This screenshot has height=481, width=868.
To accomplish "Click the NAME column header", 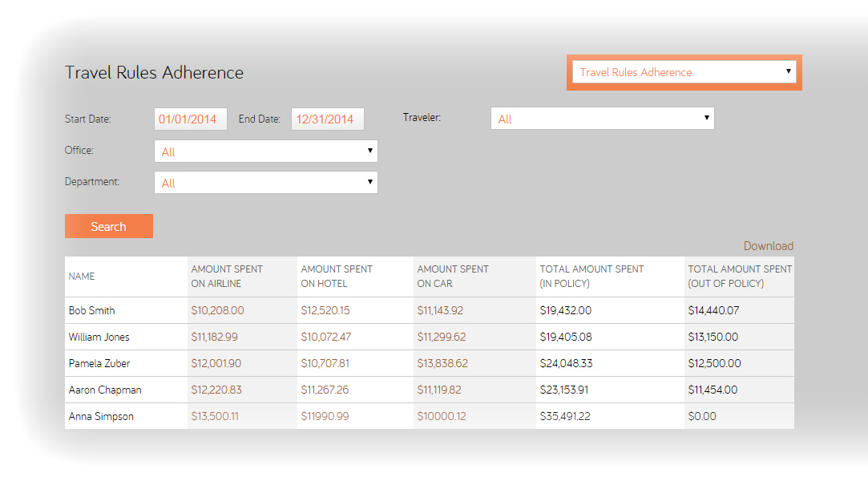I will click(x=82, y=277).
